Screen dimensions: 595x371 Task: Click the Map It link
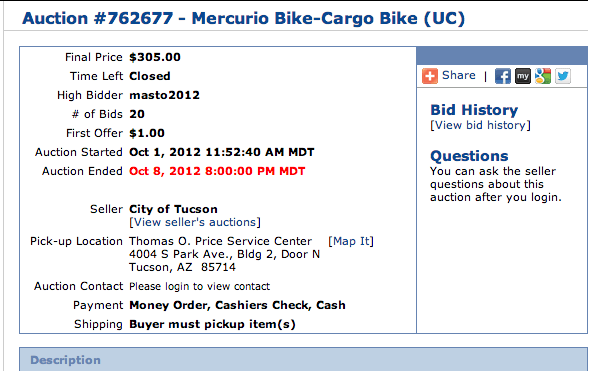[351, 241]
